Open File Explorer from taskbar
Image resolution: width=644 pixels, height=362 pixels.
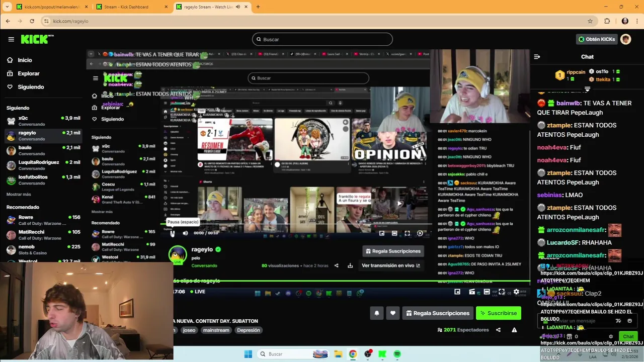click(x=338, y=354)
